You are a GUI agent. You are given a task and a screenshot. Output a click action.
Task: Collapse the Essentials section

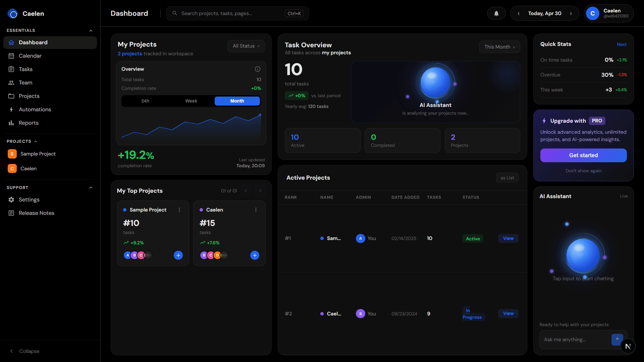pos(91,31)
